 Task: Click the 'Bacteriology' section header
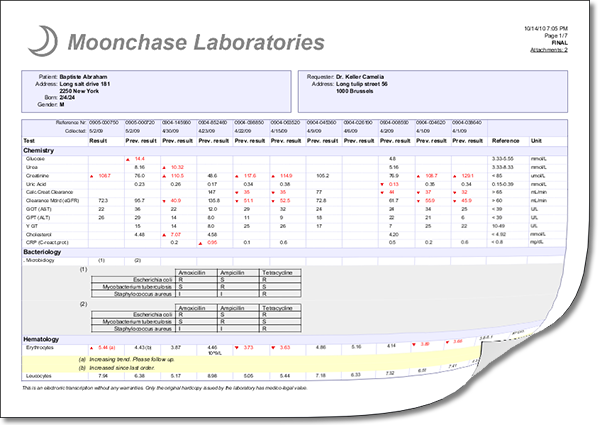(x=42, y=252)
